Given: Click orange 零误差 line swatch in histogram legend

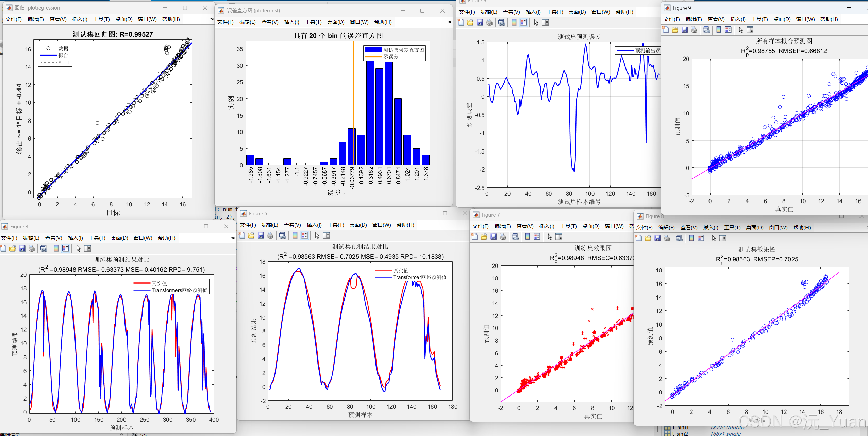Looking at the screenshot, I should click(373, 57).
